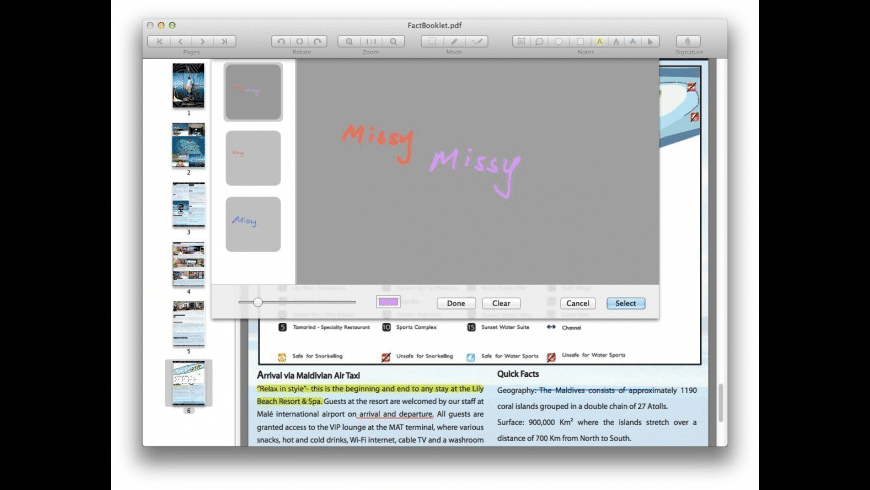Clear the signature drawing
The height and width of the screenshot is (490, 870).
click(x=501, y=303)
